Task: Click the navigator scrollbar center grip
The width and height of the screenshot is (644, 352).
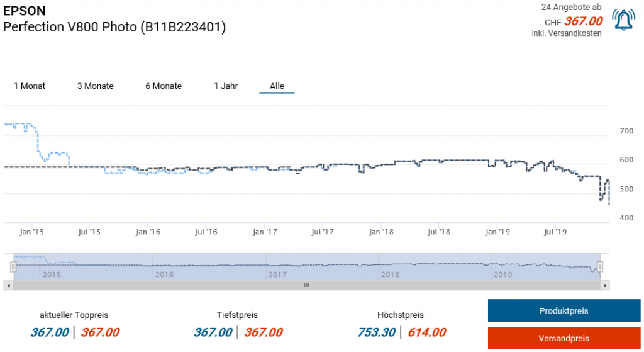Action: click(306, 285)
